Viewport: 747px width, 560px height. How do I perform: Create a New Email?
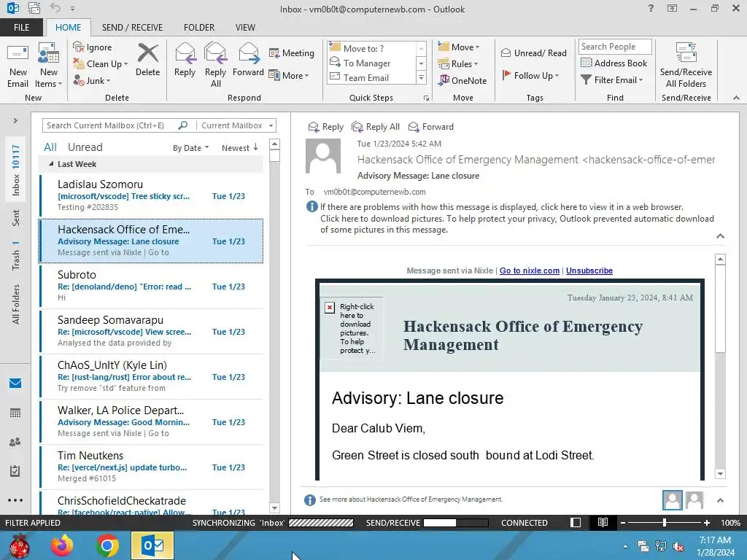click(x=18, y=66)
